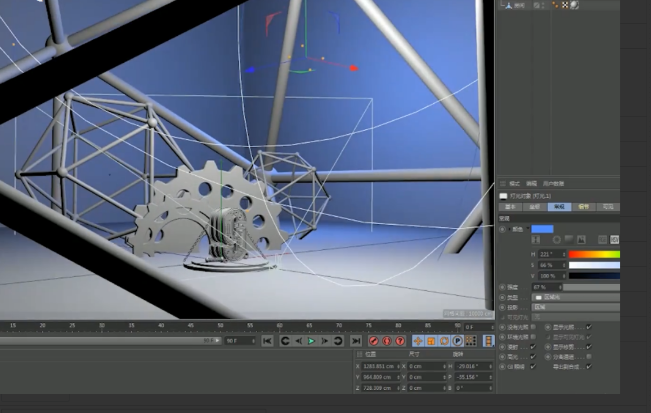
Task: Toggle the autokeying button
Action: click(387, 341)
